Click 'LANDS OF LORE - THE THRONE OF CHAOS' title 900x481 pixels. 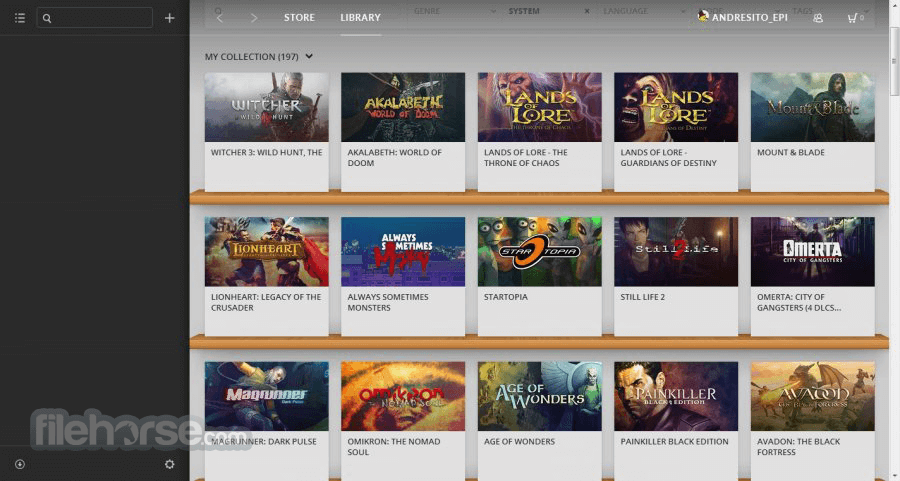(x=525, y=158)
